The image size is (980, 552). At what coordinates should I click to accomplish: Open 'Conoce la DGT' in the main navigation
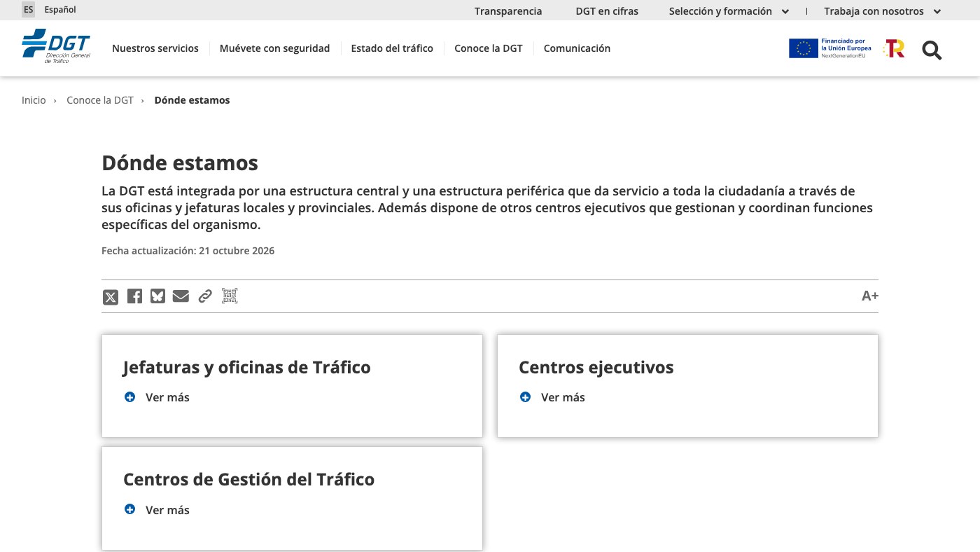point(489,48)
